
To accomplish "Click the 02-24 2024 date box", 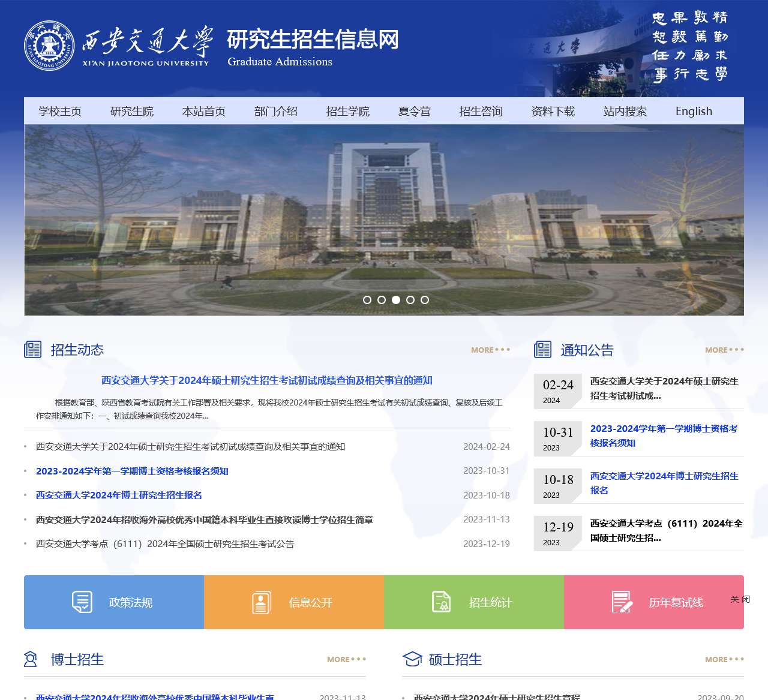I will pos(558,391).
